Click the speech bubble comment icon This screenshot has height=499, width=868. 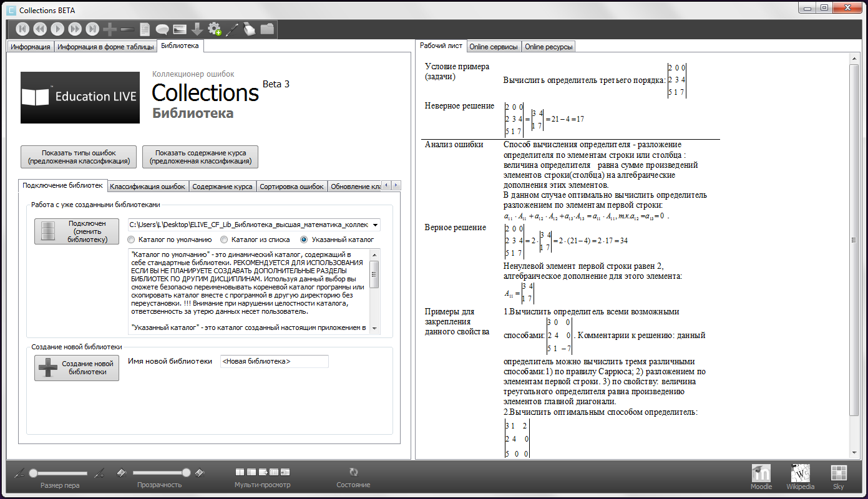pos(162,29)
